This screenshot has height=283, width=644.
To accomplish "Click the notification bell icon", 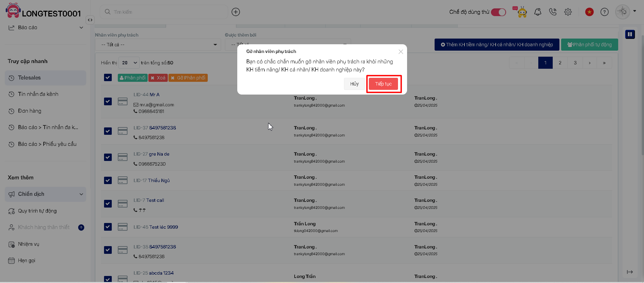I will 538,12.
